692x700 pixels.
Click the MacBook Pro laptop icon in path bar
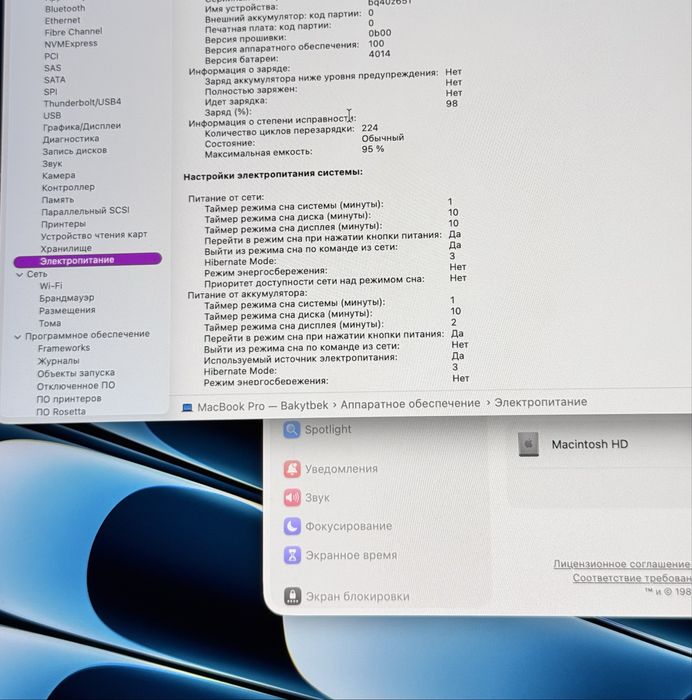tap(188, 407)
